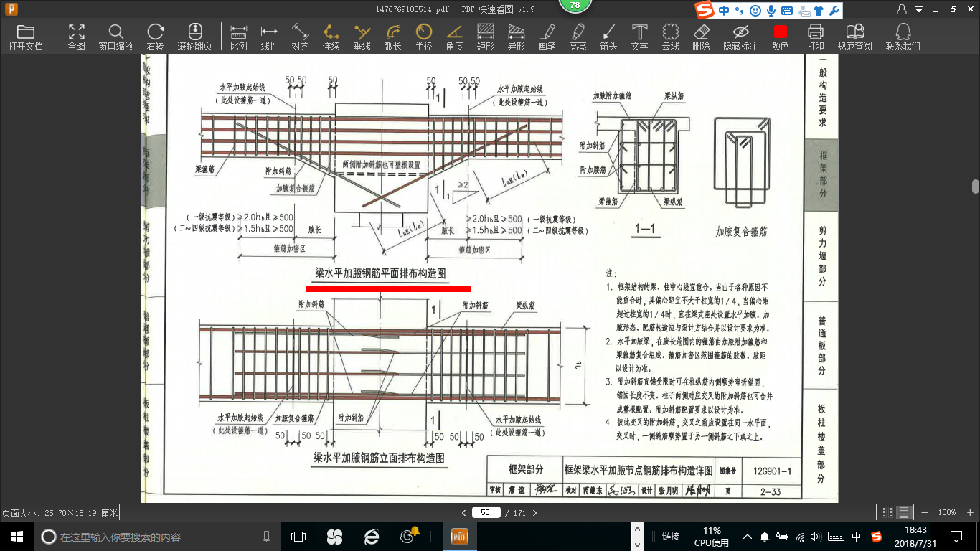980x551 pixels.
Task: Activate Sogou voice input microphone
Action: tap(771, 10)
